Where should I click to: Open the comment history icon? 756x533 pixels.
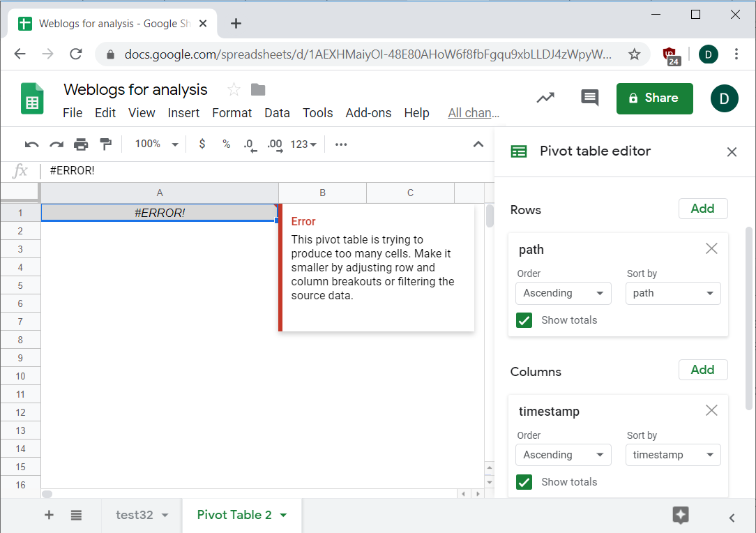pyautogui.click(x=589, y=98)
